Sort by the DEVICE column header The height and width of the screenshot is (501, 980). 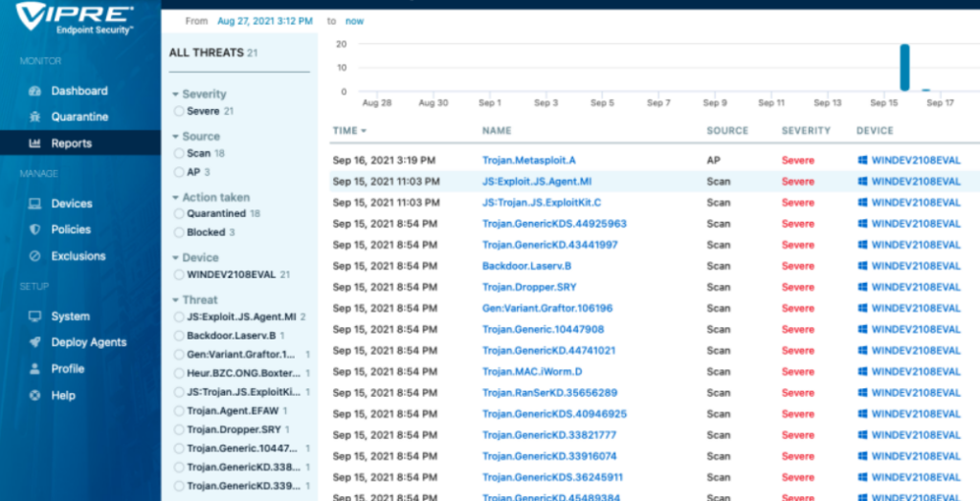pyautogui.click(x=875, y=131)
